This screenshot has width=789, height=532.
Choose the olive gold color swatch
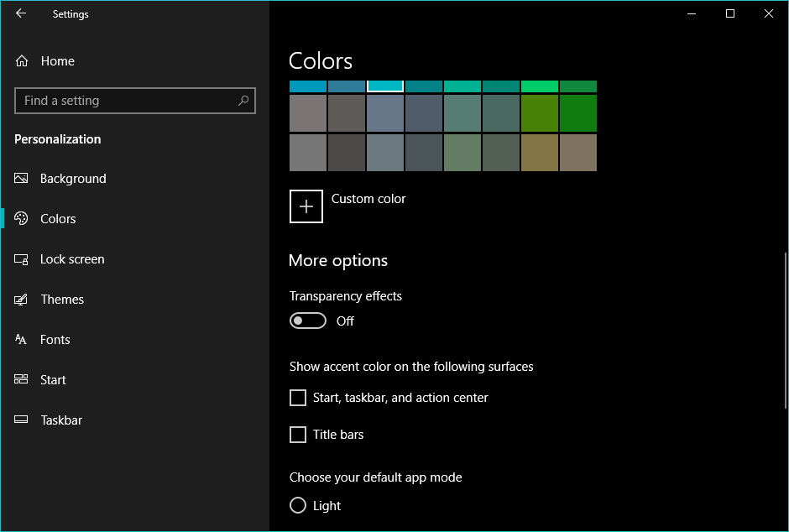click(x=541, y=153)
